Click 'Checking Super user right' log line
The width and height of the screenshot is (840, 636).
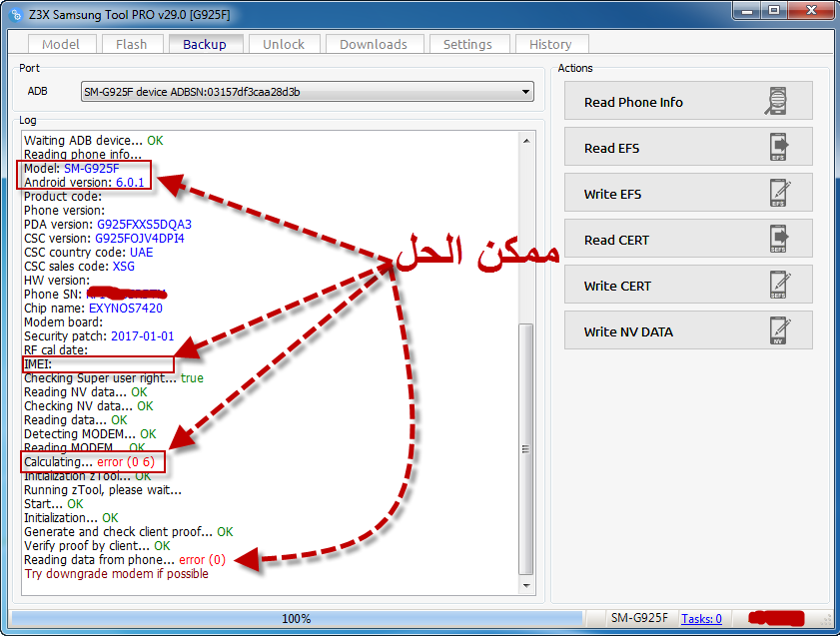114,378
